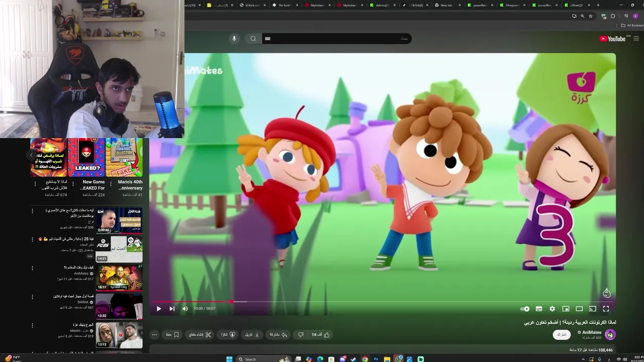Screen dimensions: 644x362
Task: Launch Photoshop from the taskbar
Action: pyautogui.click(x=376, y=359)
